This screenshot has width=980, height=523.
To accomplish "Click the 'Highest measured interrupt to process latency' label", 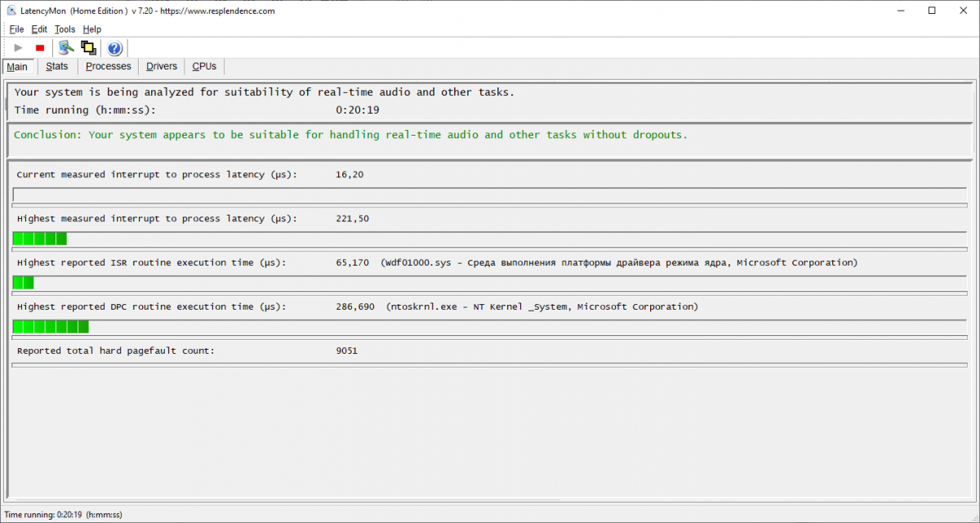I will click(157, 219).
